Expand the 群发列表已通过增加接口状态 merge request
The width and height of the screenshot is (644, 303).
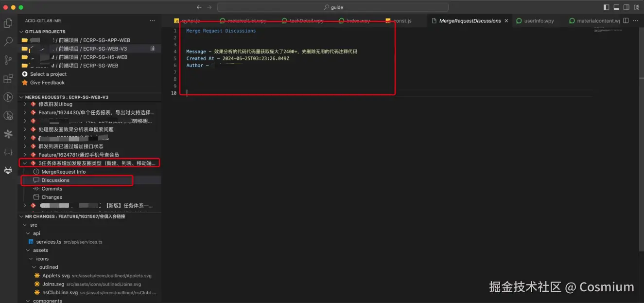[x=25, y=146]
